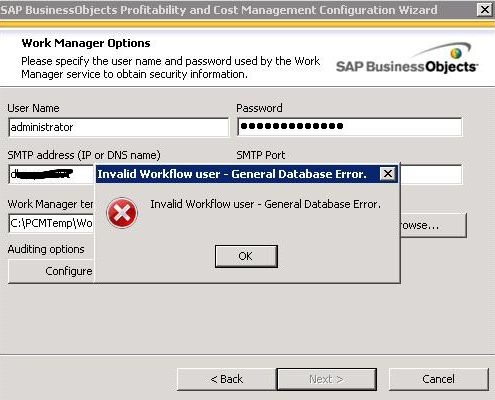Close the Invalid Workflow user error dialog
The image size is (495, 400).
(388, 174)
